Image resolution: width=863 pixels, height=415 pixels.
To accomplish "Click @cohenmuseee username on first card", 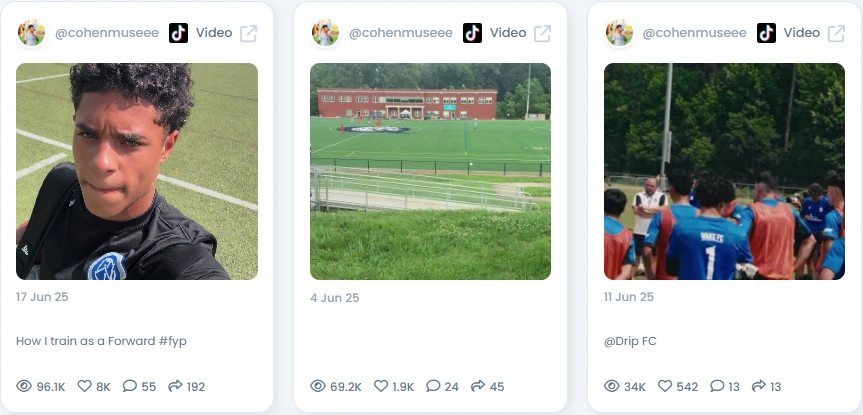I will 107,33.
